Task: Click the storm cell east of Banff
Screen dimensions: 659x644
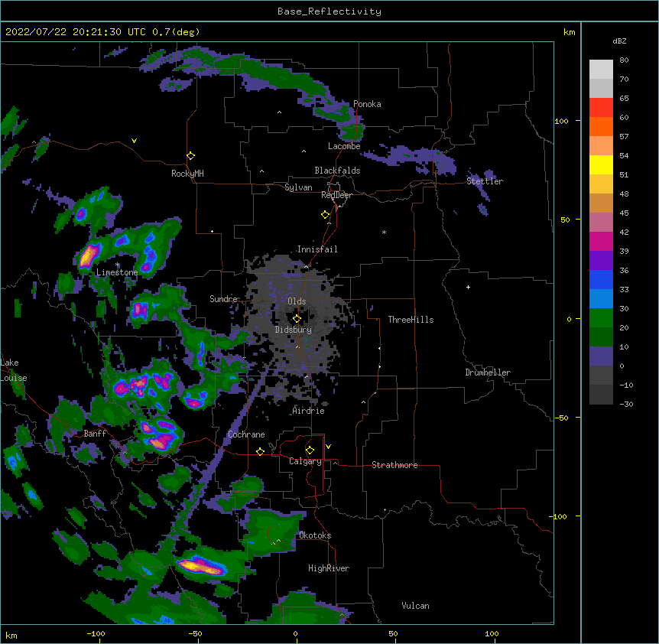Action: click(159, 435)
